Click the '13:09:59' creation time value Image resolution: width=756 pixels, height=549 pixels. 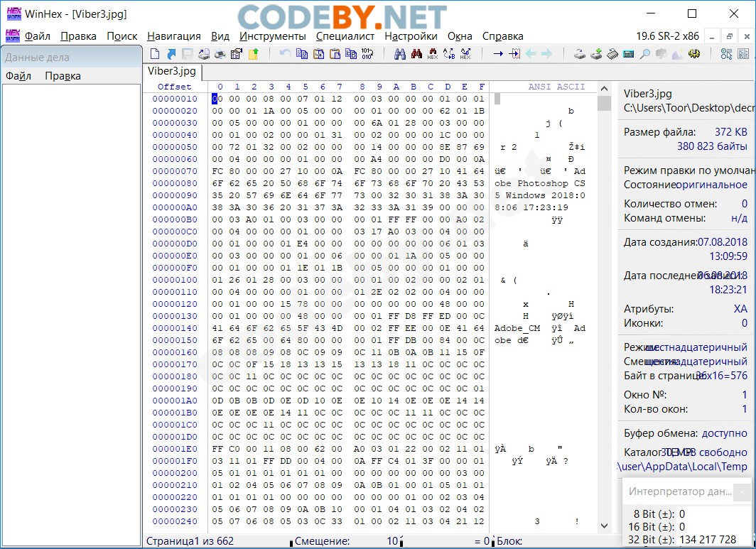pos(728,256)
